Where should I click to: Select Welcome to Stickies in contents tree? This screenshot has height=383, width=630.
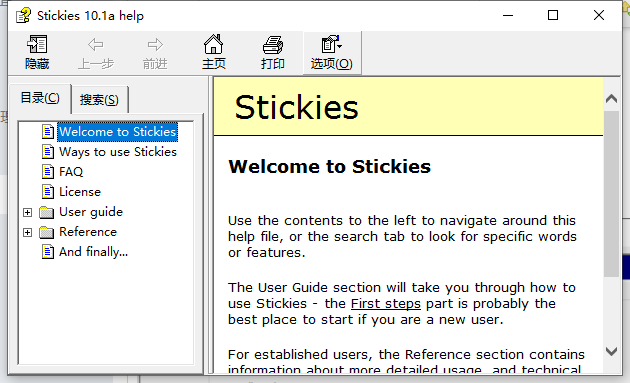coord(117,131)
